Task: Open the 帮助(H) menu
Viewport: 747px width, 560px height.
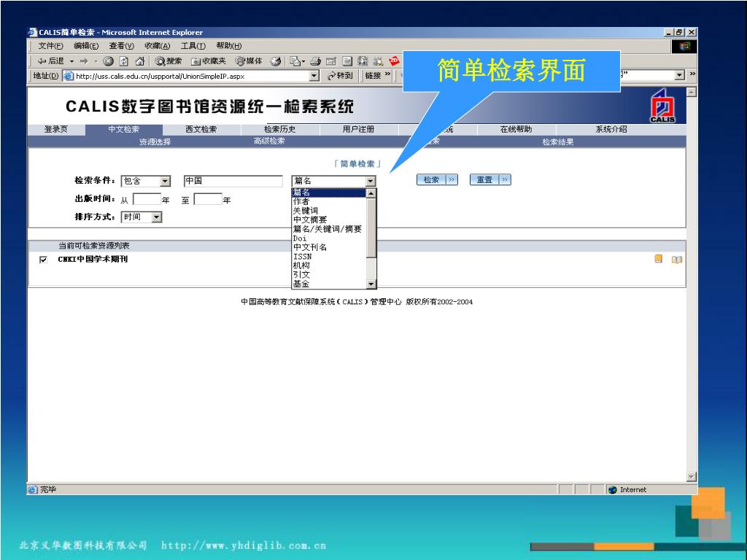Action: pos(228,46)
